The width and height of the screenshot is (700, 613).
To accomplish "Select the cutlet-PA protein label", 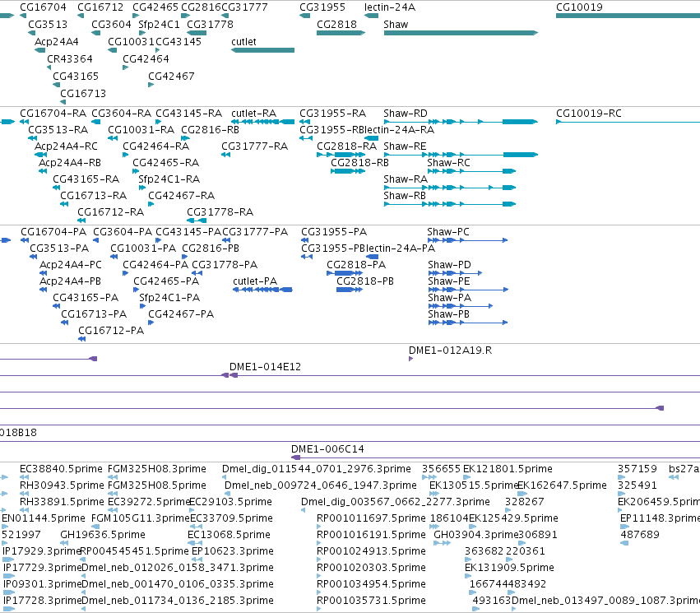I will [x=255, y=281].
